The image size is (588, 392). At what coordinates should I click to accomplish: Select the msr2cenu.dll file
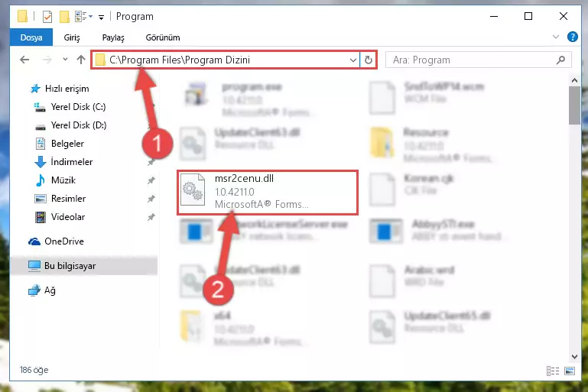click(x=268, y=193)
